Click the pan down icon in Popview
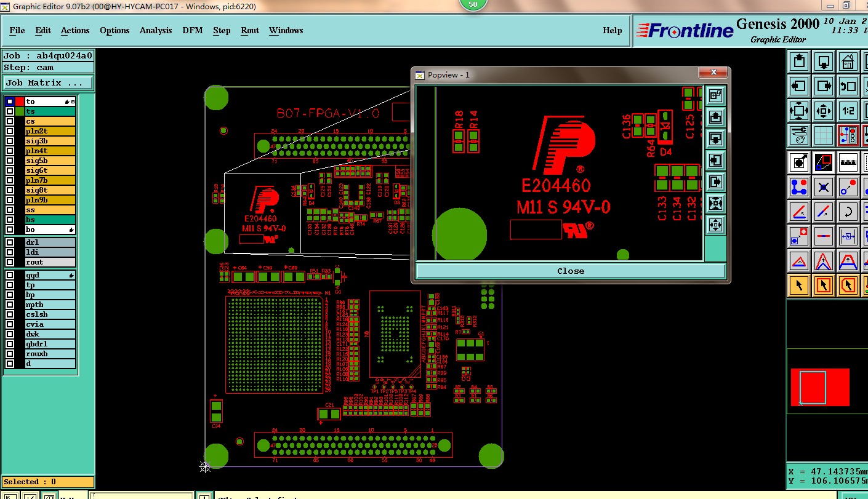The width and height of the screenshot is (868, 499). 715,138
